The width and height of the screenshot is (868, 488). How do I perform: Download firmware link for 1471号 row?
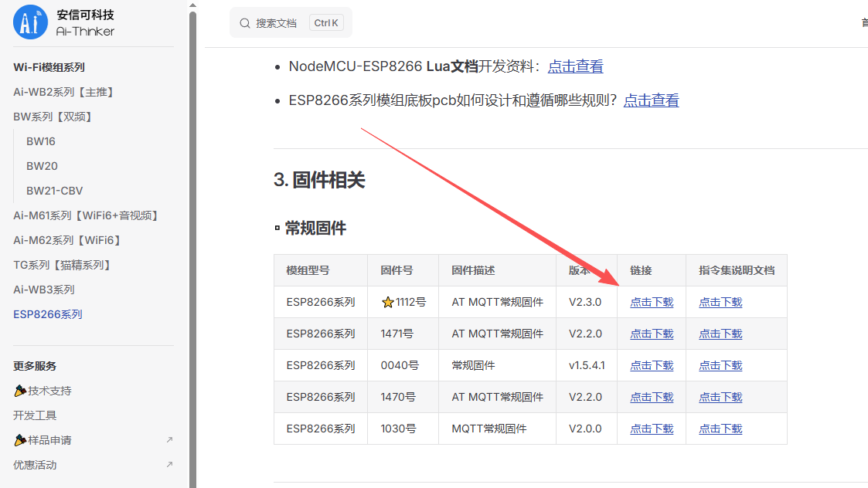click(652, 334)
